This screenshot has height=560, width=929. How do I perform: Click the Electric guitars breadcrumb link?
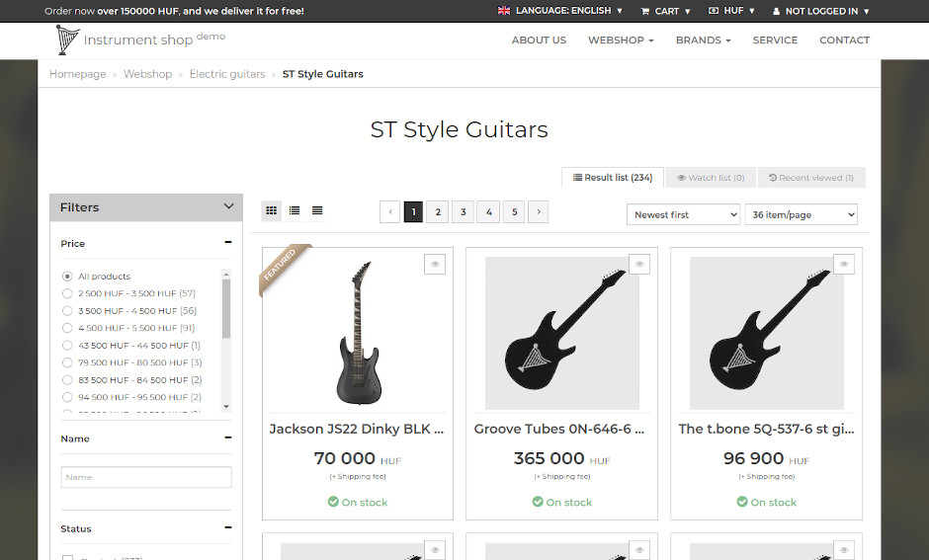click(227, 74)
